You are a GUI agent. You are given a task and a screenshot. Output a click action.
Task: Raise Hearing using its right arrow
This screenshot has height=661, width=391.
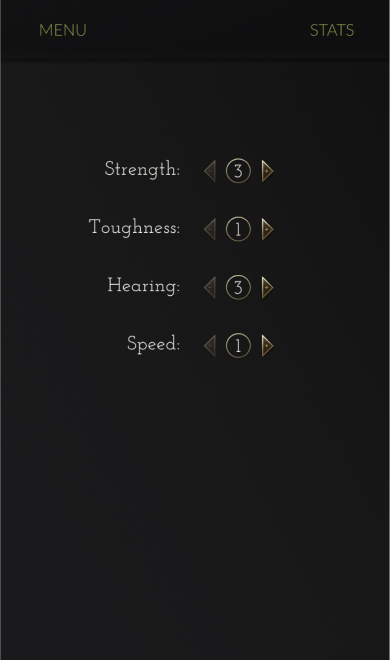[x=268, y=288]
